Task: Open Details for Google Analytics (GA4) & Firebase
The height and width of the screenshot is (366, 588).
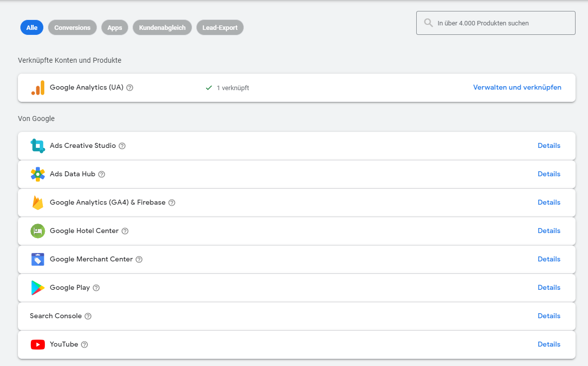Action: 549,203
